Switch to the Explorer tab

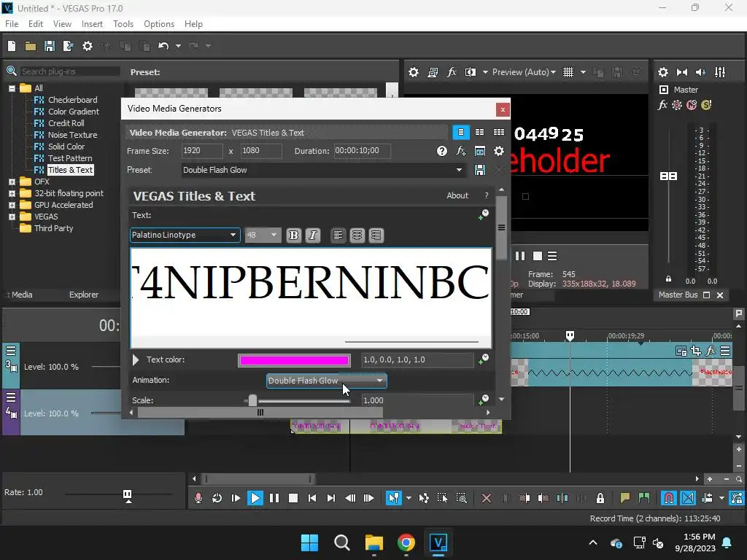click(x=84, y=295)
